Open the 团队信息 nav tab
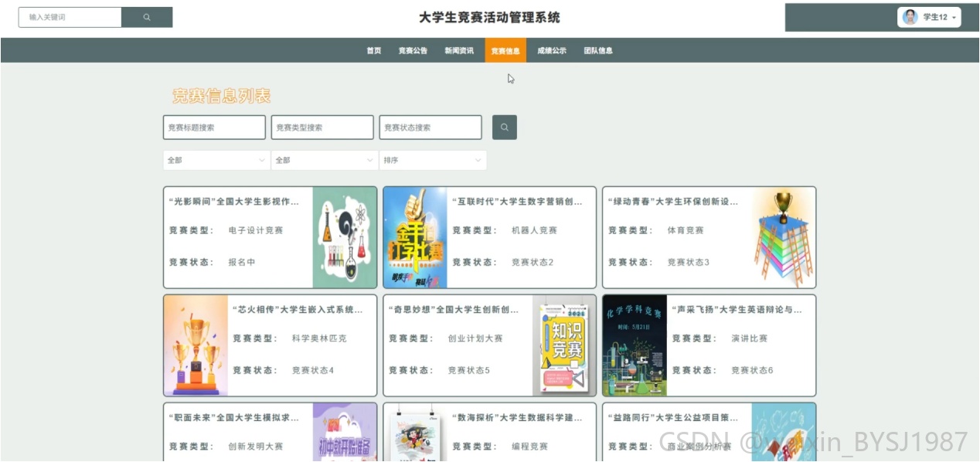 [x=598, y=50]
